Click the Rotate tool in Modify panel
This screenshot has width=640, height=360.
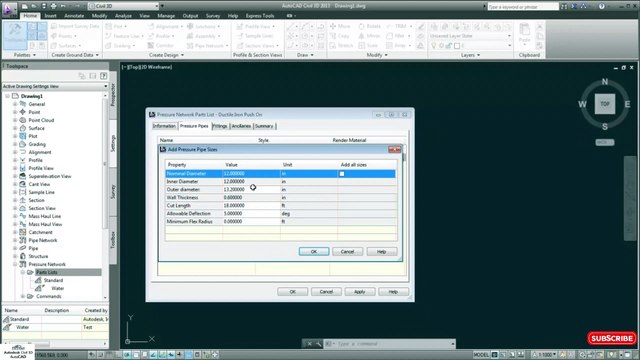pyautogui.click(x=369, y=26)
